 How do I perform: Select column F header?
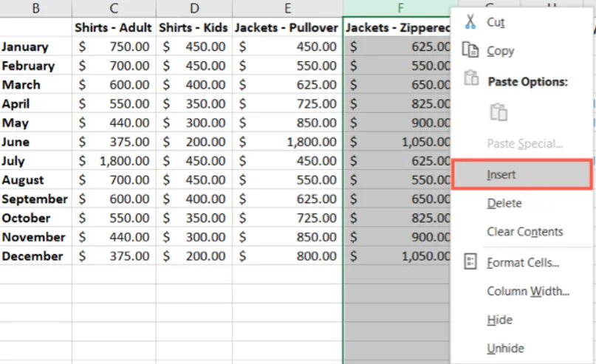(x=400, y=8)
